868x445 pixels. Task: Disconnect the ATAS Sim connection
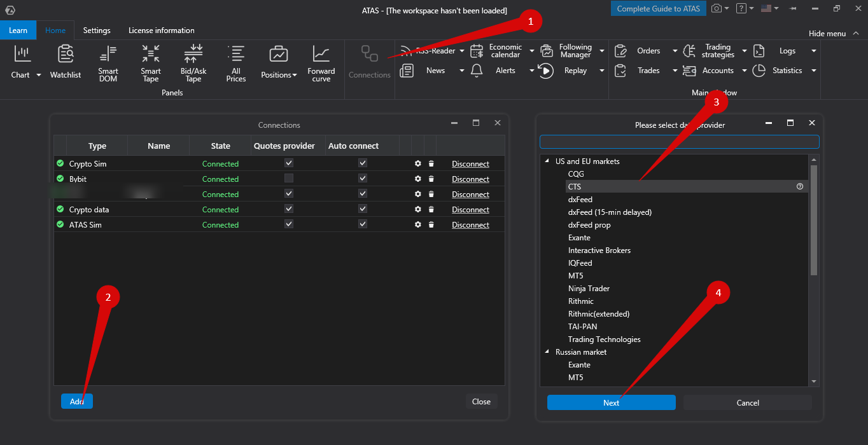(x=470, y=224)
